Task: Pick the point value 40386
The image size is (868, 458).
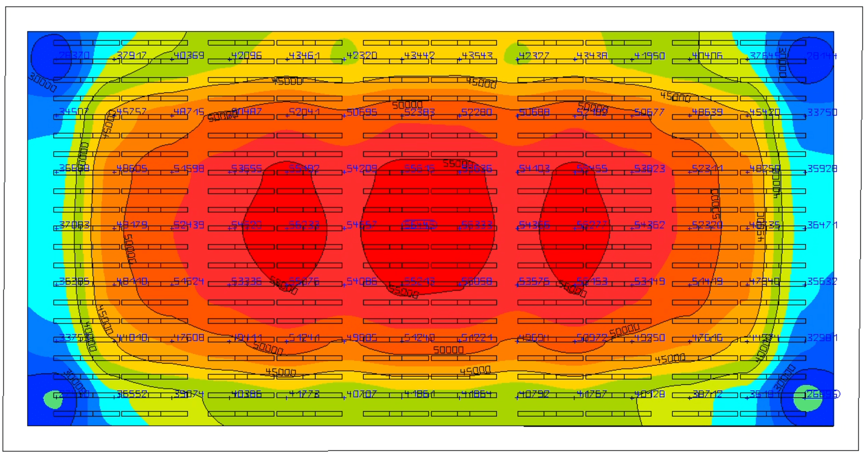Action: click(247, 394)
